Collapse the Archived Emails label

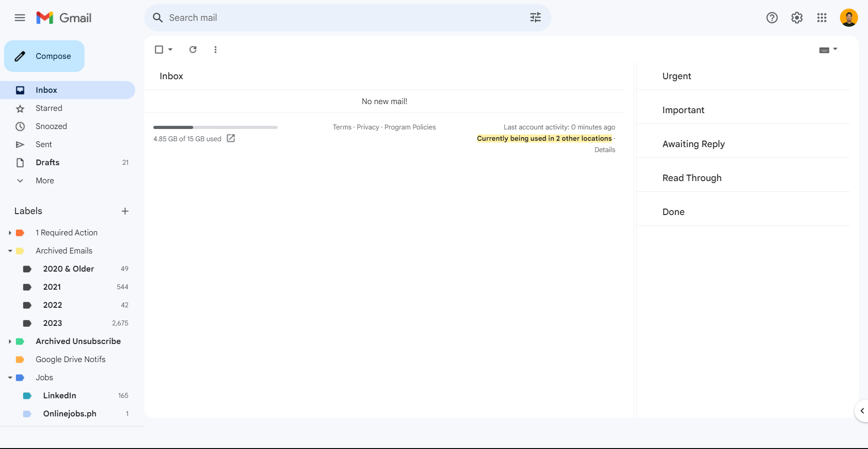tap(10, 251)
